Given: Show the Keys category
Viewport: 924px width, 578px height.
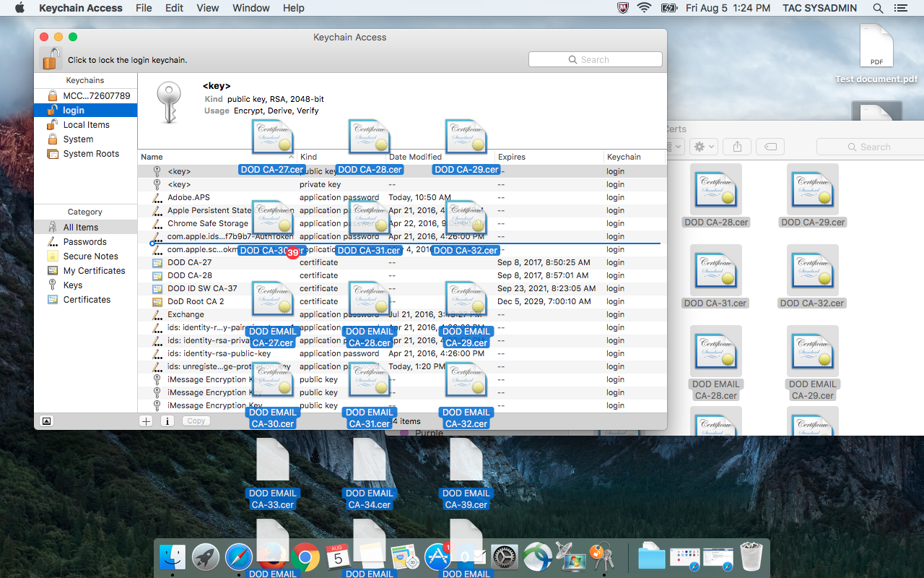Looking at the screenshot, I should [x=85, y=285].
